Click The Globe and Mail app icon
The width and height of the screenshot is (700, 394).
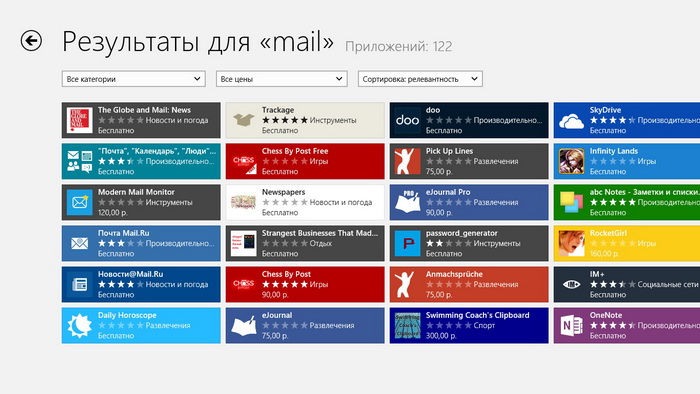pos(79,120)
